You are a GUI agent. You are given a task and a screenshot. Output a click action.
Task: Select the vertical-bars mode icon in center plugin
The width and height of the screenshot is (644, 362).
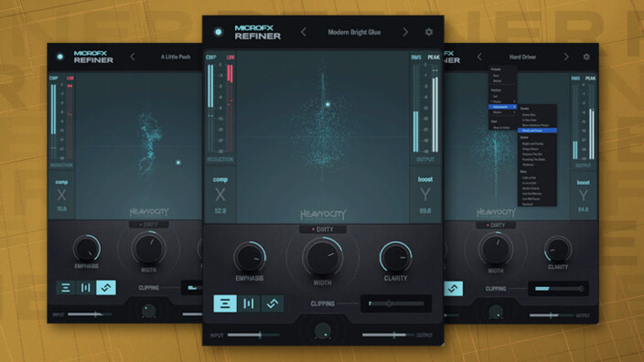click(249, 303)
